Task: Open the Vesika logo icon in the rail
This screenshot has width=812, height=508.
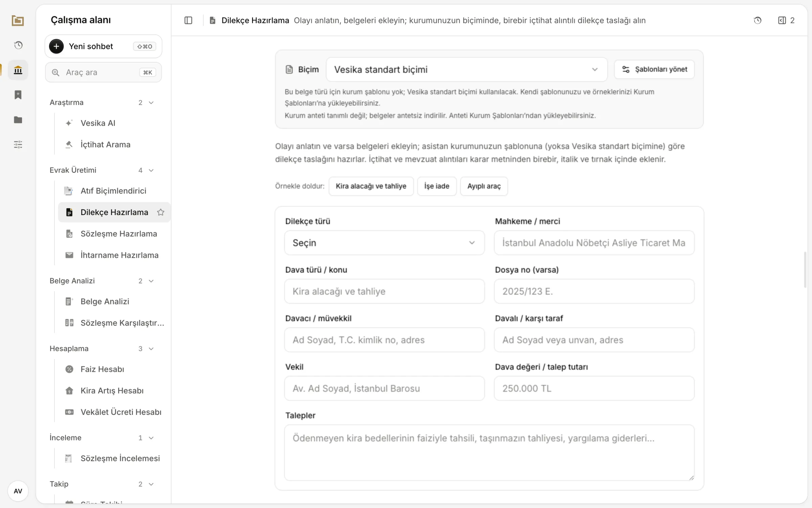Action: coord(18,21)
